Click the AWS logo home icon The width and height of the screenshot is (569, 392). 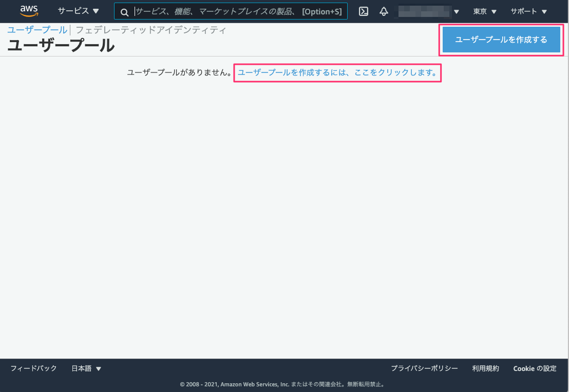pyautogui.click(x=29, y=11)
